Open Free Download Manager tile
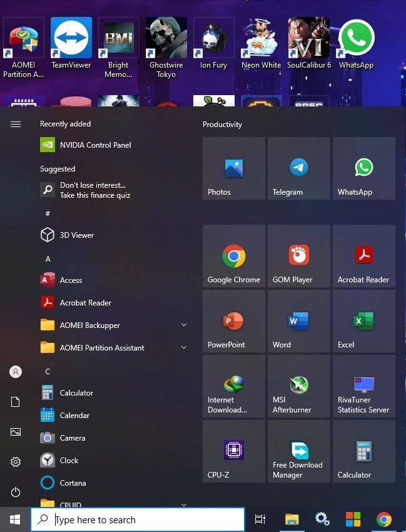 [299, 451]
